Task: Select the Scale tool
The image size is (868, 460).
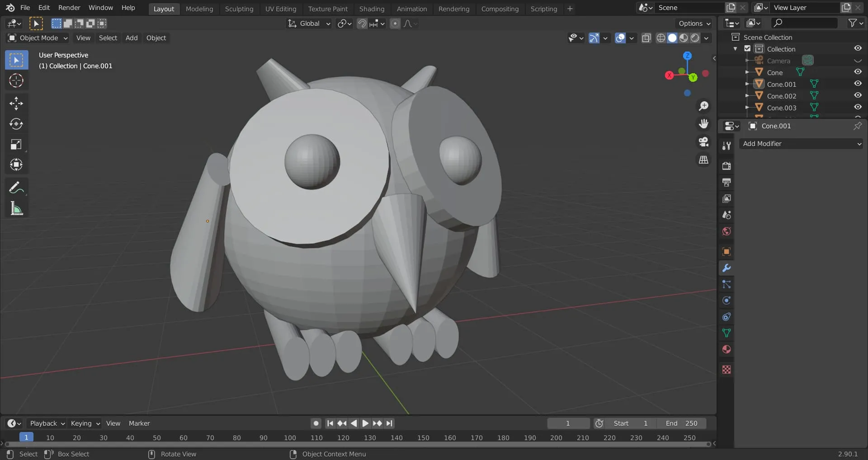Action: (x=16, y=145)
